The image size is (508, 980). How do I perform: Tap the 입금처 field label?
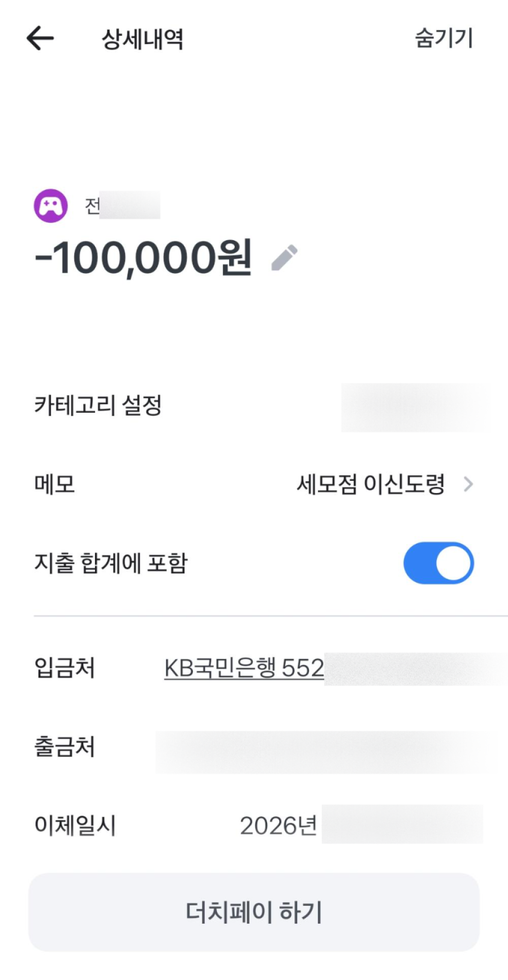(x=65, y=668)
